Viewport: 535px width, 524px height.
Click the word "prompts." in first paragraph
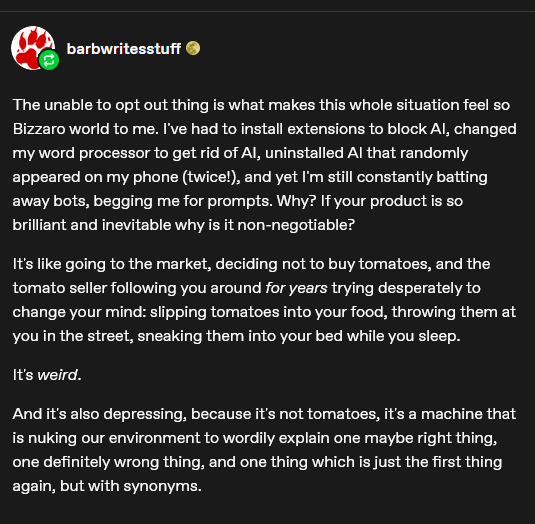click(x=240, y=201)
